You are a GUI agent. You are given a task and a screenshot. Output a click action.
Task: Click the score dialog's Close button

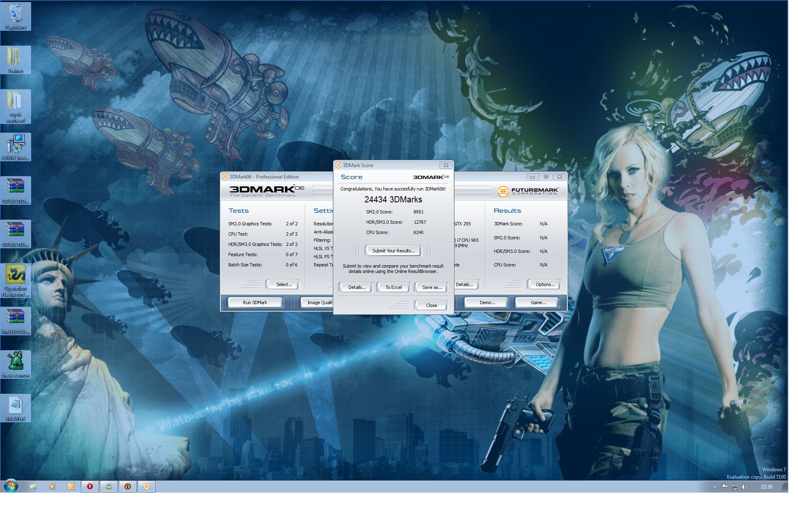tap(431, 305)
